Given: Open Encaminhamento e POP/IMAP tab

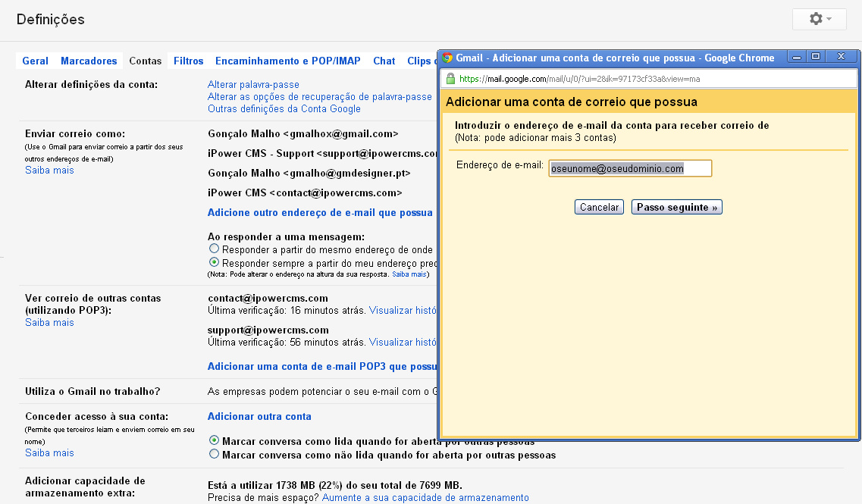Looking at the screenshot, I should click(288, 61).
